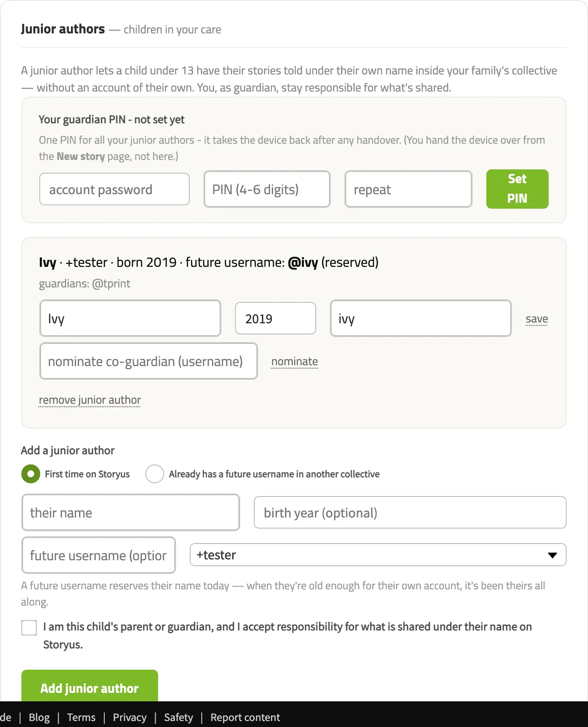Focus the account password field
The height and width of the screenshot is (727, 588).
click(115, 189)
